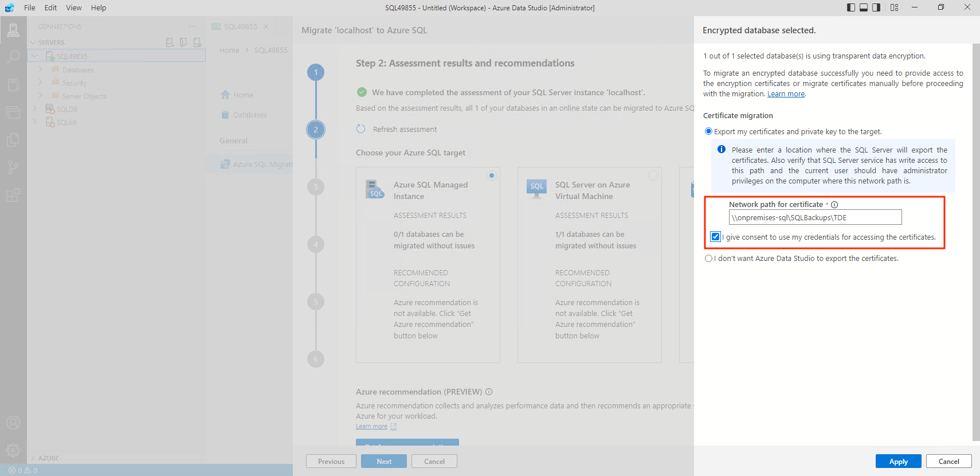This screenshot has width=980, height=476.
Task: Select Export my certificates and private key option
Action: 708,131
